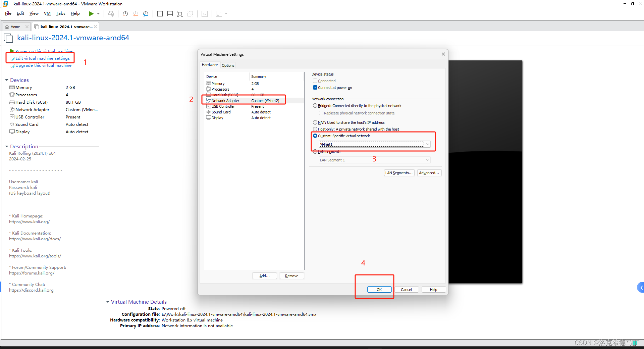644x349 pixels.
Task: Select Custom: Specific virtual network radio
Action: tap(315, 136)
